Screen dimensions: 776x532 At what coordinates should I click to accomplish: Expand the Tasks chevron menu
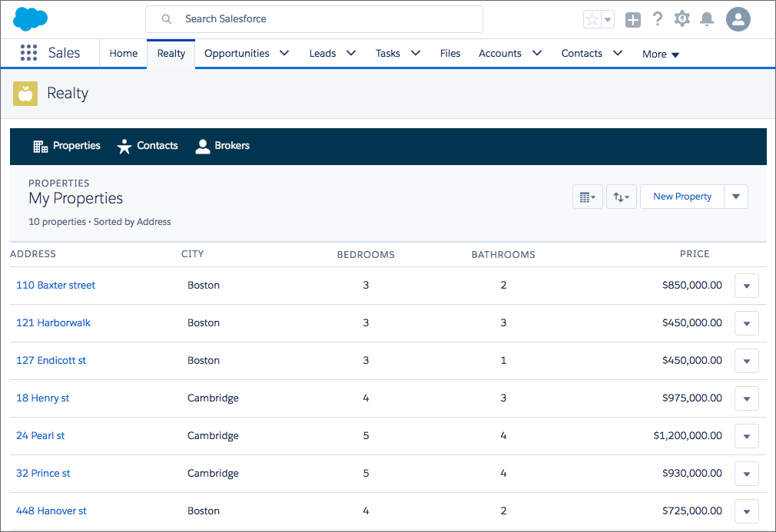click(x=416, y=53)
